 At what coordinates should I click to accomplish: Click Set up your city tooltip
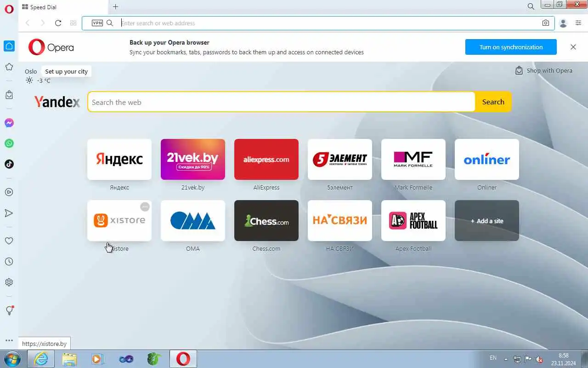pos(66,71)
